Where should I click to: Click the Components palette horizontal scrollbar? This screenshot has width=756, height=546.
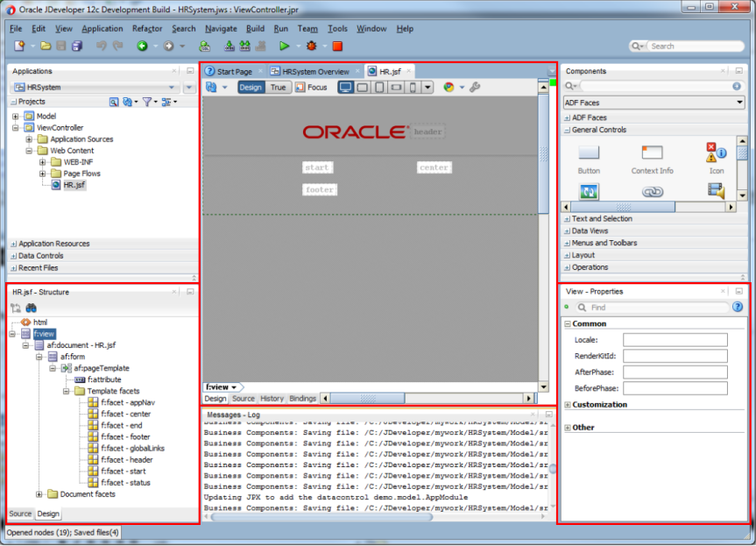(623, 207)
